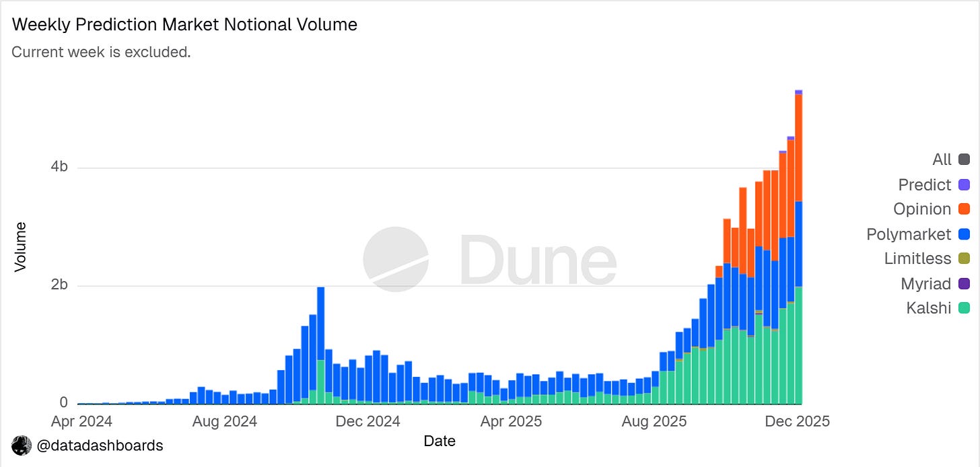Toggle the Predict legend swatch
This screenshot has height=467, width=980.
[x=964, y=184]
